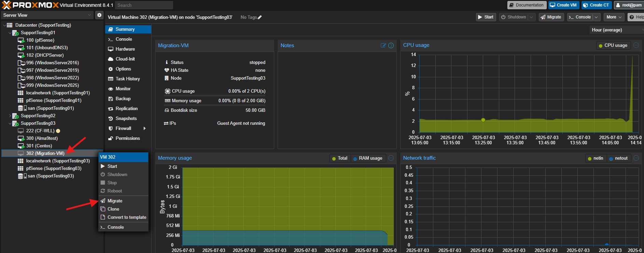This screenshot has height=253, width=644.
Task: Click the CPU usage chip icon
Action: coord(167,91)
